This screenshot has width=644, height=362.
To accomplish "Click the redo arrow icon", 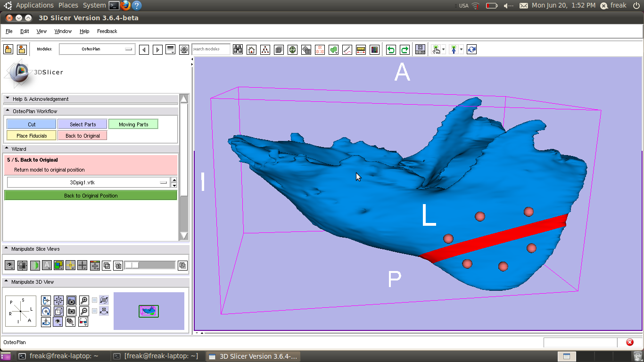I will click(x=405, y=49).
